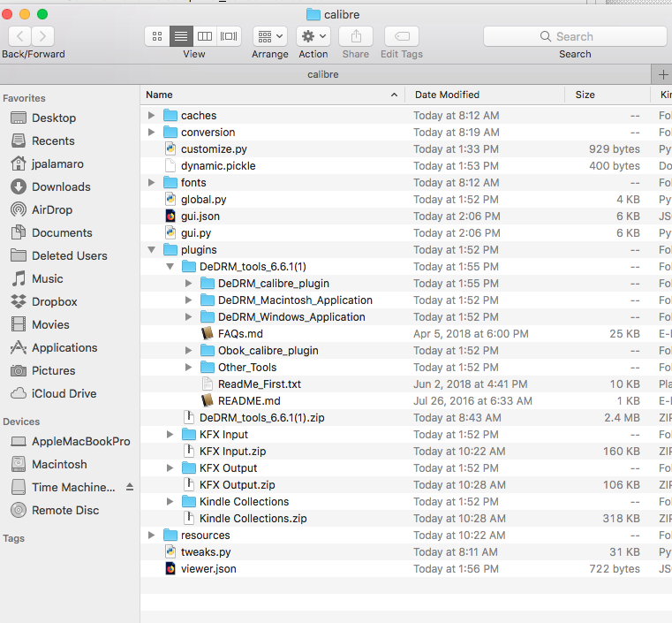This screenshot has height=623, width=672.
Task: Select the KFX Output.zip archive
Action: tap(238, 484)
